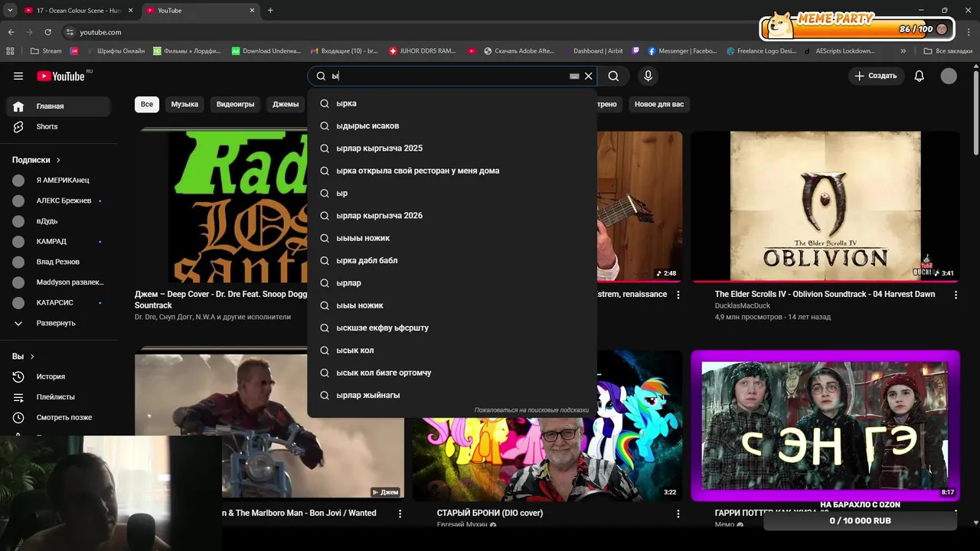Go to Главная in the sidebar
Screen dimensions: 980x551
[x=59, y=106]
